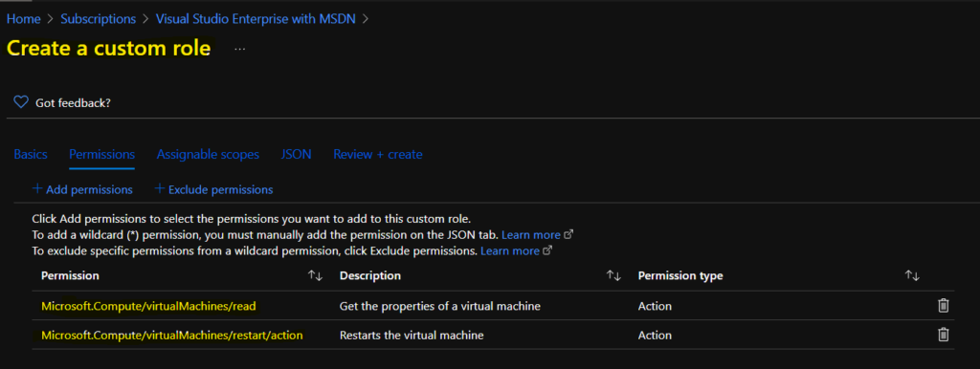The height and width of the screenshot is (369, 980).
Task: Delete the virtualMachines/restart/action permission row
Action: 943,335
